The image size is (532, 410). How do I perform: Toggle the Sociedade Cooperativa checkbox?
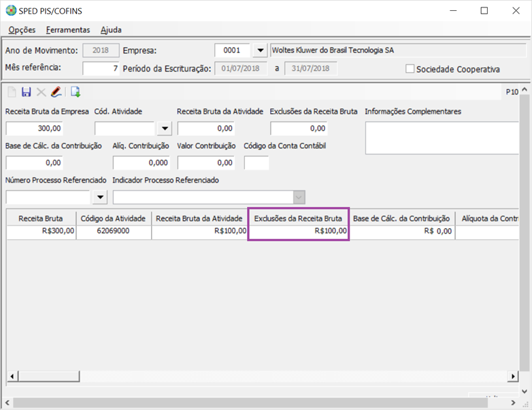tap(410, 69)
